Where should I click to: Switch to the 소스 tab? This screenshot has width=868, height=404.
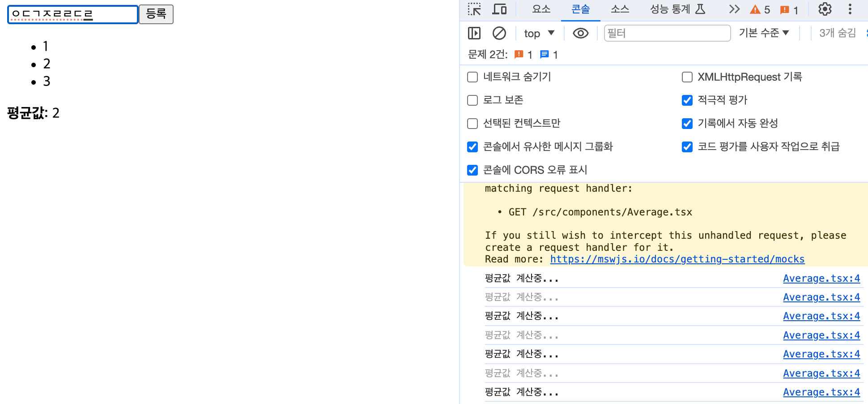(x=620, y=9)
